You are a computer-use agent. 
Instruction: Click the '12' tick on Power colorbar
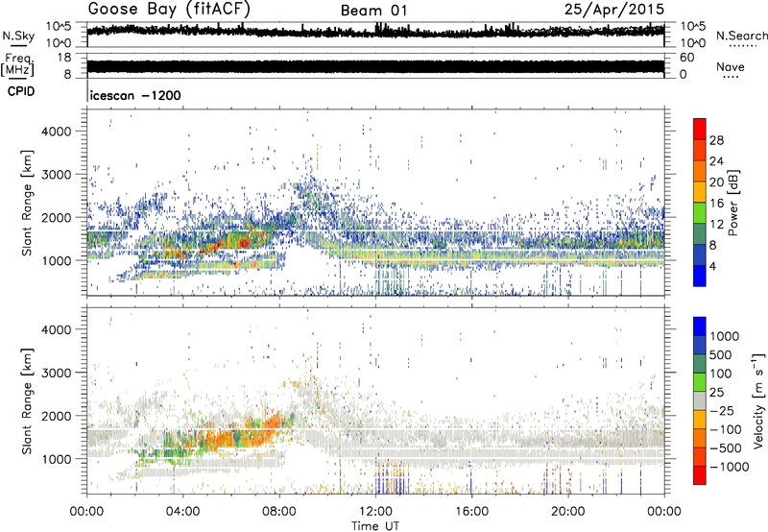click(x=716, y=225)
